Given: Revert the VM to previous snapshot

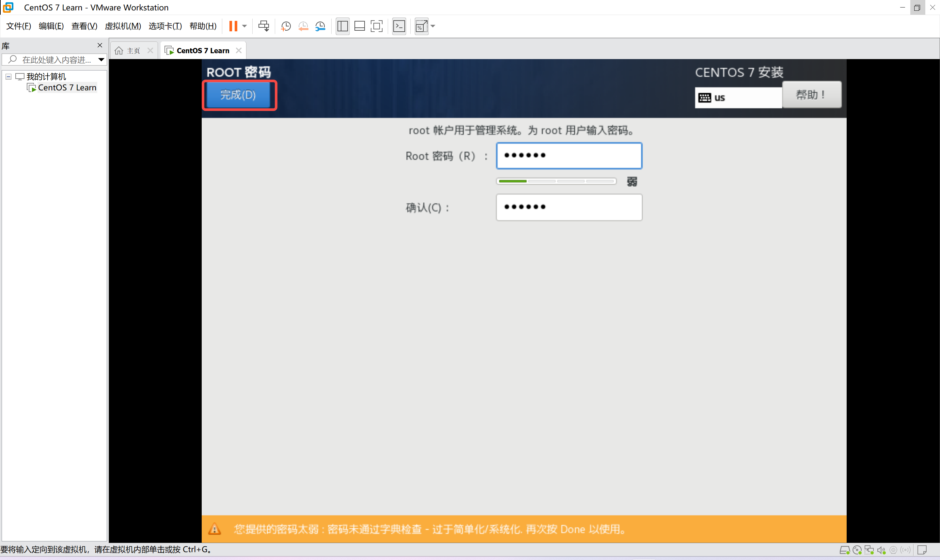Looking at the screenshot, I should (x=303, y=26).
